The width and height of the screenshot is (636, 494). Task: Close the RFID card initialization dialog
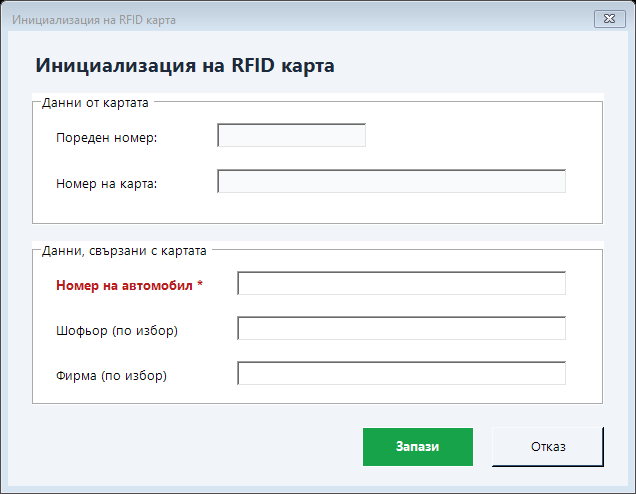pyautogui.click(x=609, y=19)
